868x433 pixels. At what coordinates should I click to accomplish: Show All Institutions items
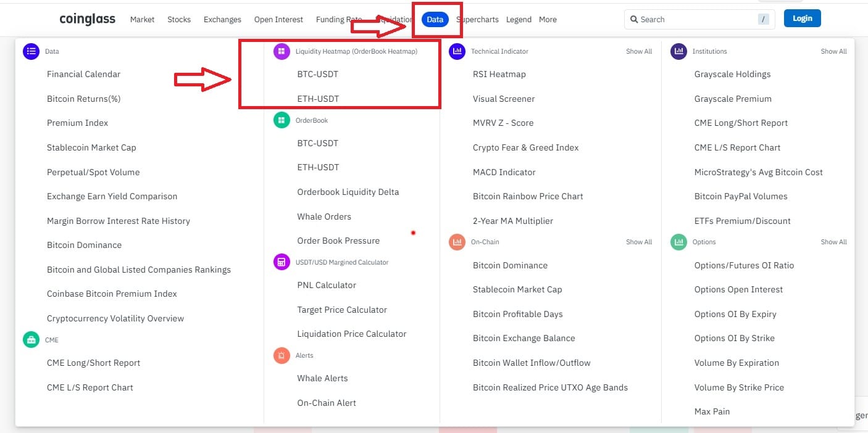click(833, 52)
